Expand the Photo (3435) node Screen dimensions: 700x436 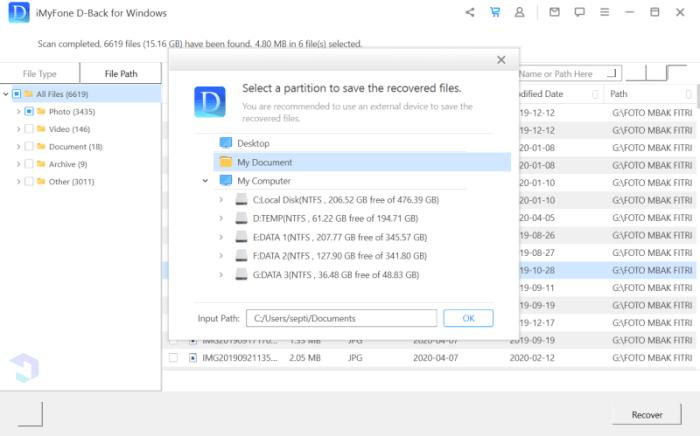click(18, 112)
